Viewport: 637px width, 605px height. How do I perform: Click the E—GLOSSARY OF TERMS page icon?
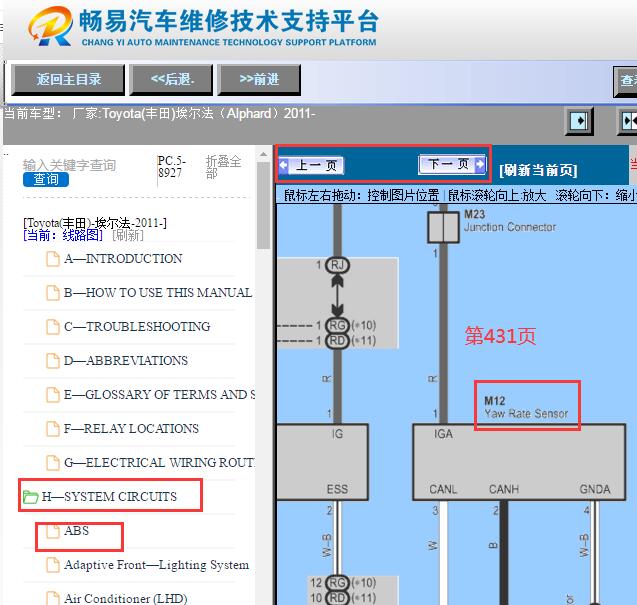(52, 395)
